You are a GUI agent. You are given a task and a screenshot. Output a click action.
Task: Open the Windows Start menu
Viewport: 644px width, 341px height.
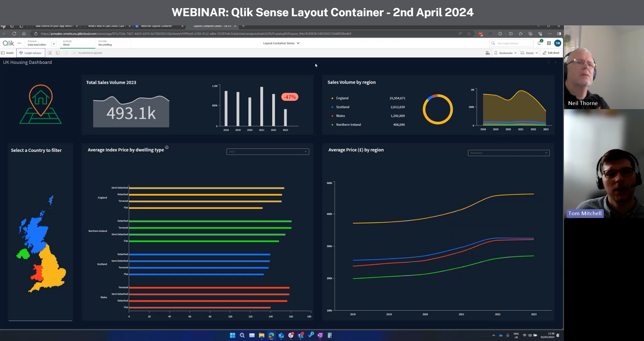(x=232, y=335)
